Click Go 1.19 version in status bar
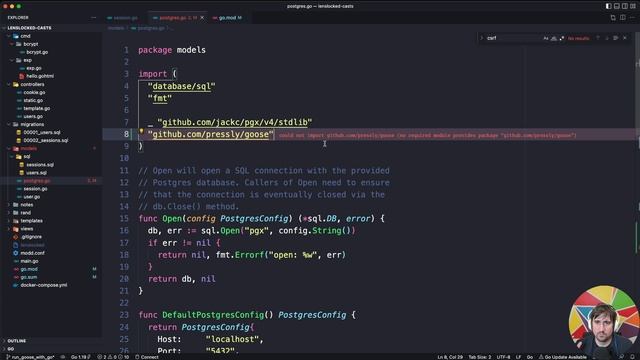Screen dimensions: 640x360 pos(80,357)
